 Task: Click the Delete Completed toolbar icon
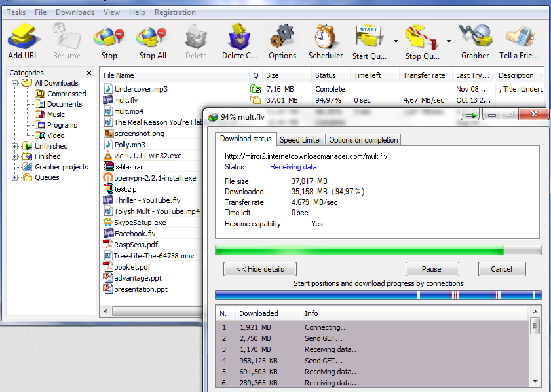tap(239, 37)
